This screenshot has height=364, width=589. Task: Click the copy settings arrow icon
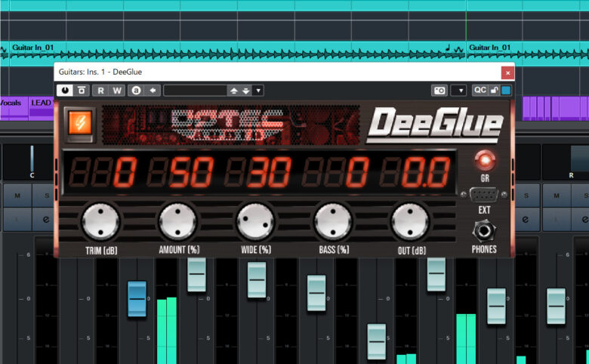(152, 90)
